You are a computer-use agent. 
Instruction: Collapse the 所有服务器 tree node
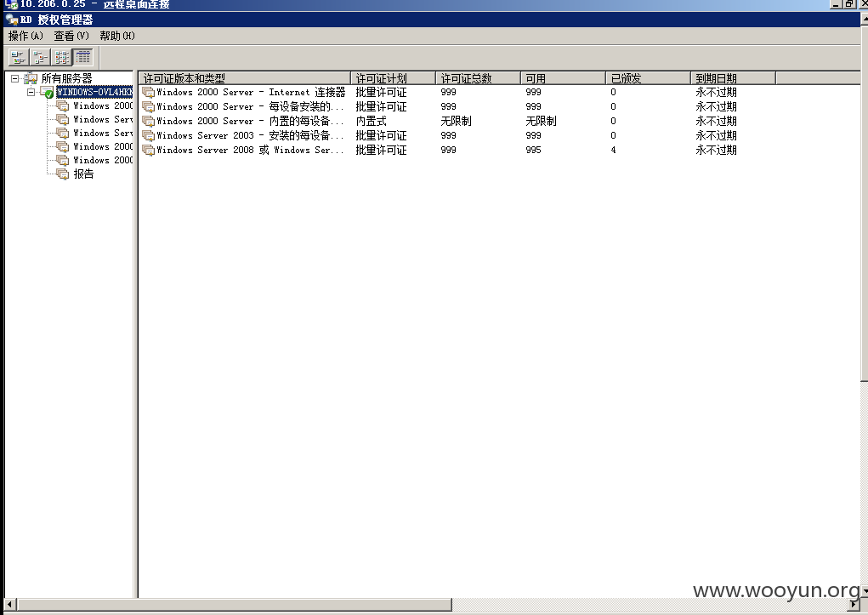coord(15,78)
